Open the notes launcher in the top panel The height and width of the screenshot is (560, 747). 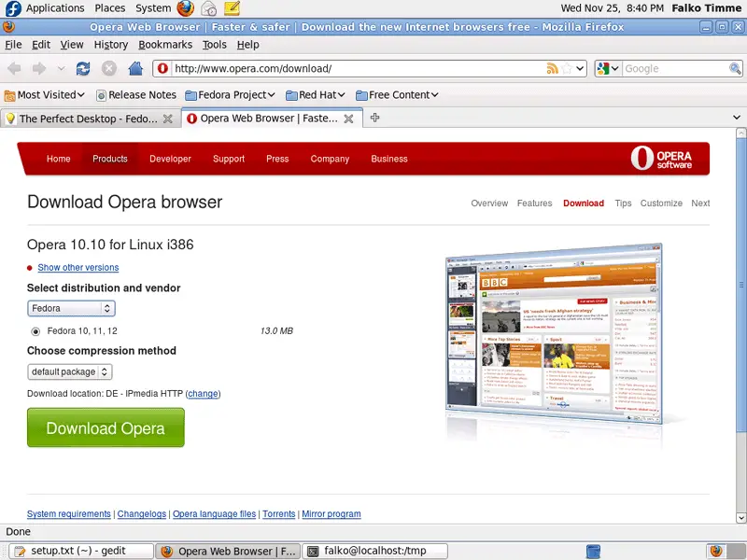click(232, 8)
